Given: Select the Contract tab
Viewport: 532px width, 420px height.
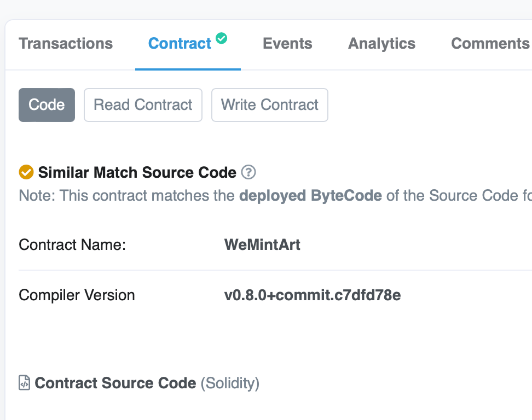Looking at the screenshot, I should (x=180, y=44).
